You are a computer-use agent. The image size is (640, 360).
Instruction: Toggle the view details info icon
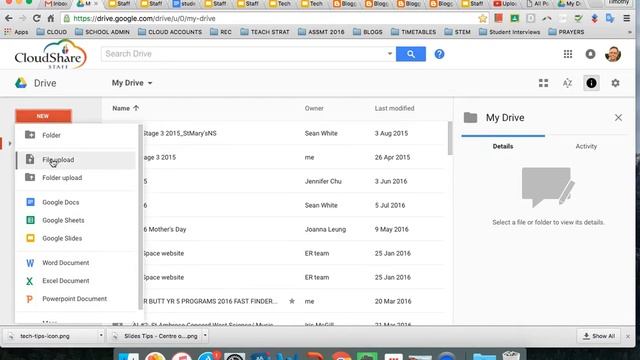click(591, 83)
